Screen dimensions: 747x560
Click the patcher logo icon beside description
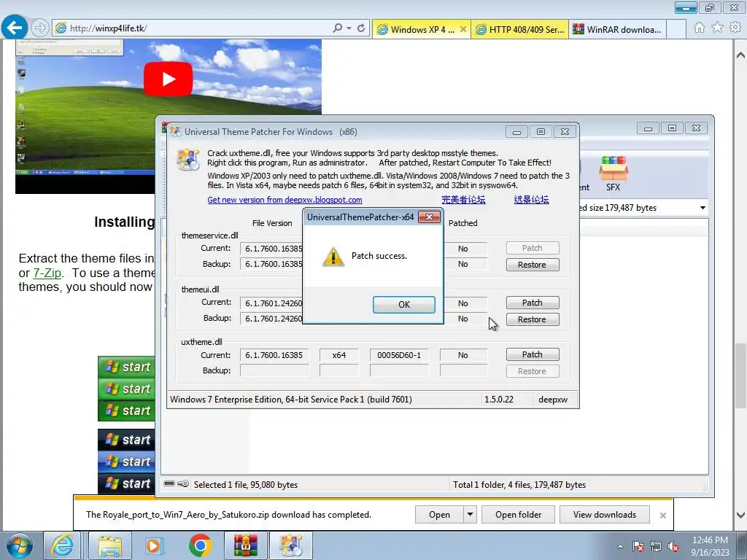tap(187, 160)
